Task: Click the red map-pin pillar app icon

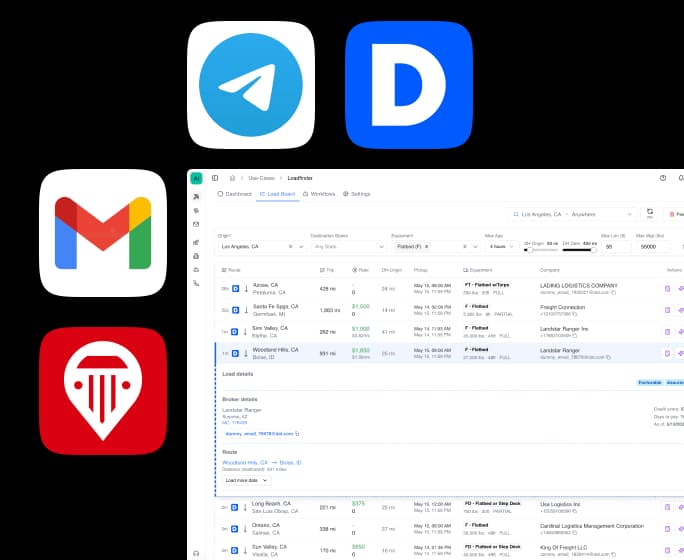Action: point(103,391)
